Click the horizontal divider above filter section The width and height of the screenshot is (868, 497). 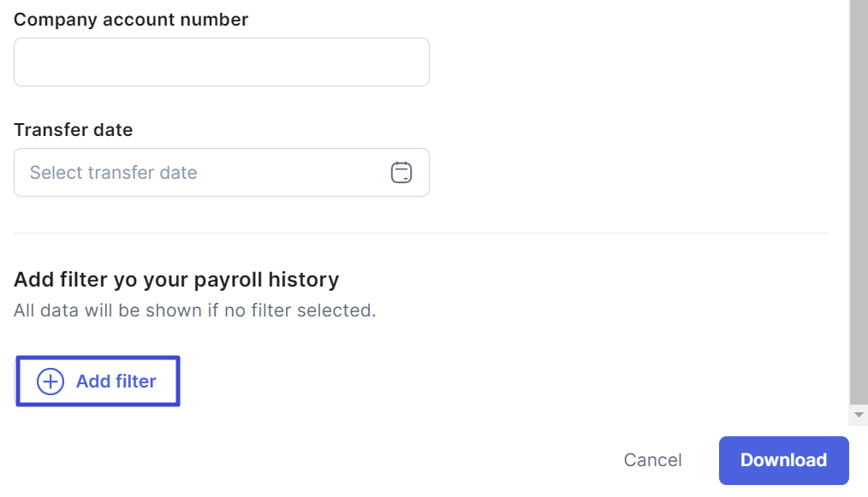[x=419, y=233]
